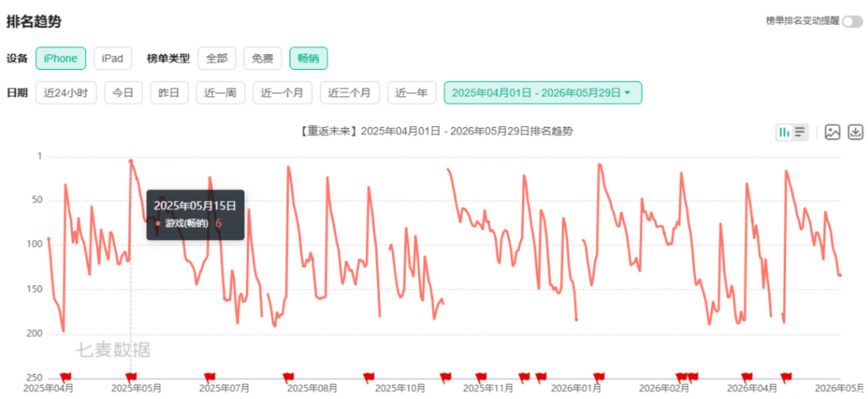Image resolution: width=868 pixels, height=399 pixels.
Task: Click the 榜单排名变动提醒 label text
Action: 802,21
